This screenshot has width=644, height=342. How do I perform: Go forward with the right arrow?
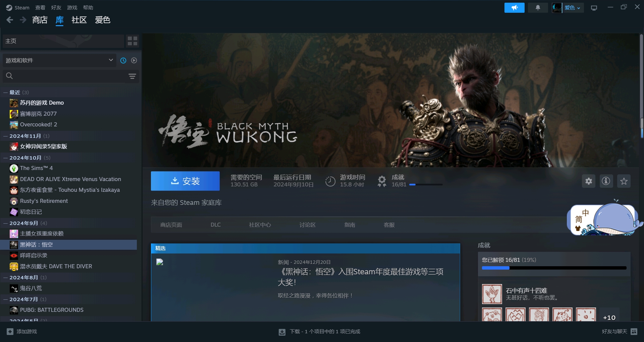(23, 20)
